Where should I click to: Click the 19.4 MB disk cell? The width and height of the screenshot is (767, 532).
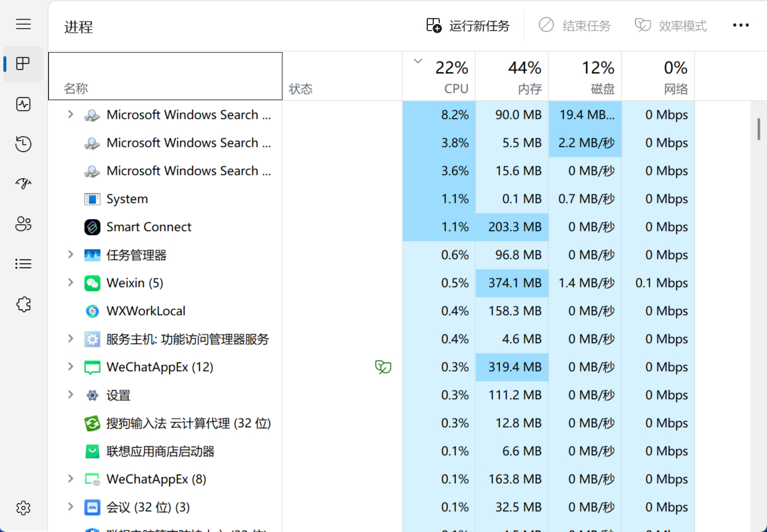(585, 115)
